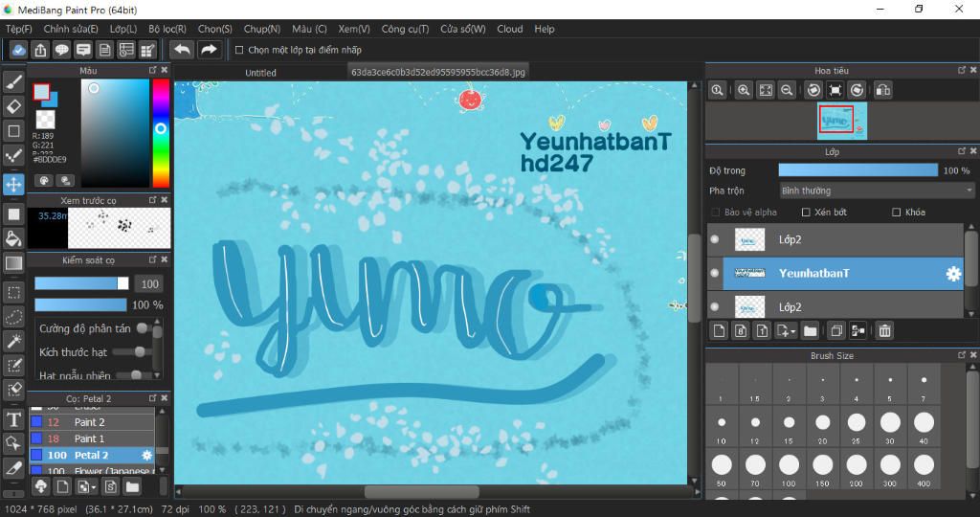Viewport: 980px width, 517px height.
Task: Click the foreground color swatch
Action: (x=41, y=92)
